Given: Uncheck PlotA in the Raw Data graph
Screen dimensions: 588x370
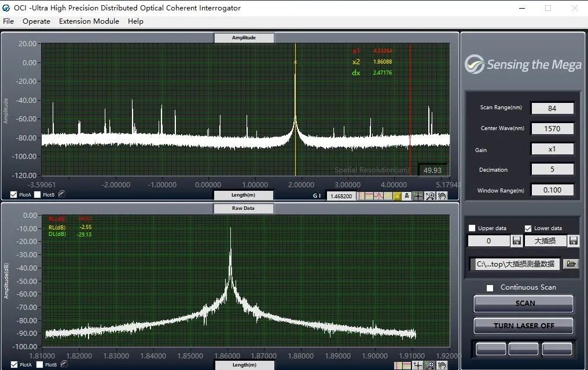Looking at the screenshot, I should 14,364.
